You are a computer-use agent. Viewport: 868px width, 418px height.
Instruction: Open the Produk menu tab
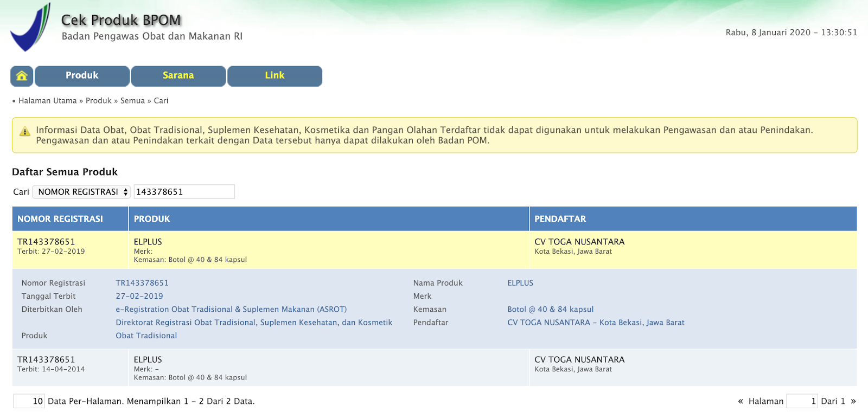click(82, 76)
